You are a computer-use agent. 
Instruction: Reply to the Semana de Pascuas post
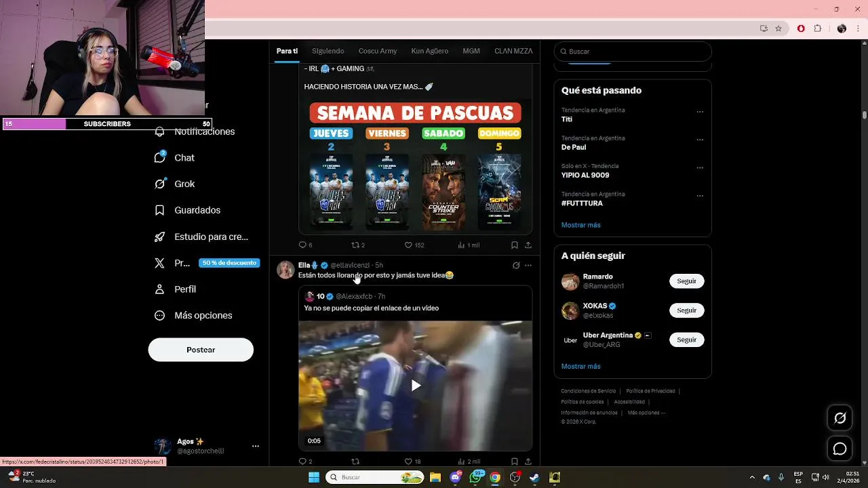(x=303, y=245)
